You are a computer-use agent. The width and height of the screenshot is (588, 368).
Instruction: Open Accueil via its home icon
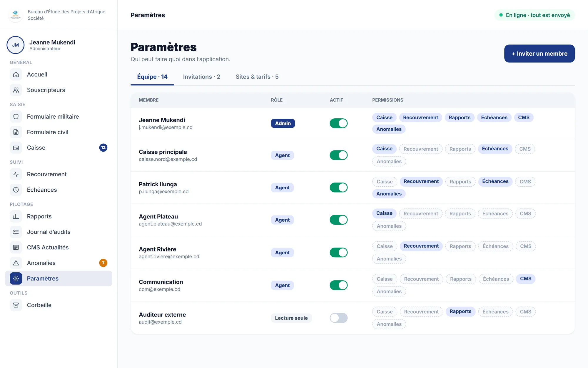point(16,74)
